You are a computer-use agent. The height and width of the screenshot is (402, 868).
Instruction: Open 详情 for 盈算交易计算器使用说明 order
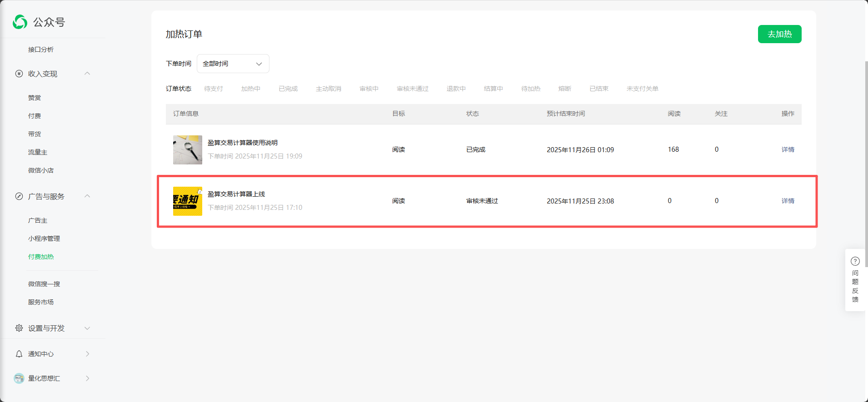pyautogui.click(x=788, y=149)
